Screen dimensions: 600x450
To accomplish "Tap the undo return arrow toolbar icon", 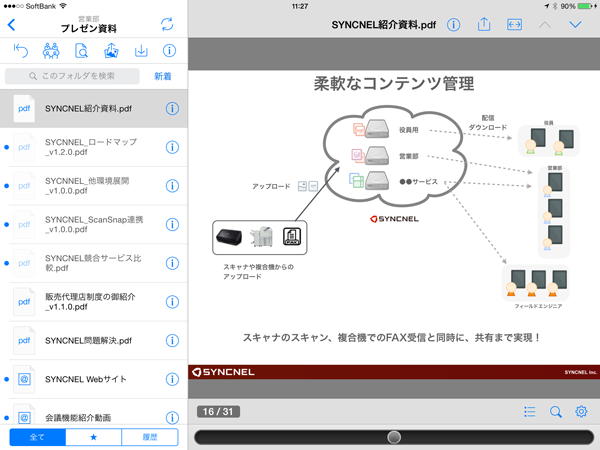I will pyautogui.click(x=21, y=51).
